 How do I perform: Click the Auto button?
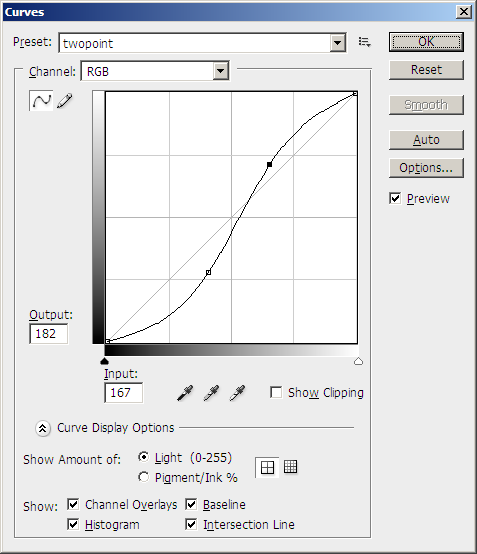[x=426, y=140]
